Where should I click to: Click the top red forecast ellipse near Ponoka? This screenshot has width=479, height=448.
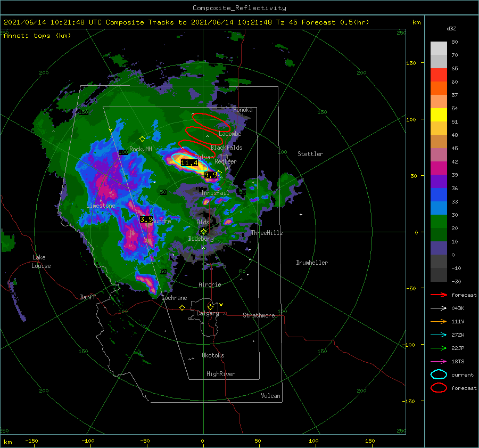pos(211,123)
